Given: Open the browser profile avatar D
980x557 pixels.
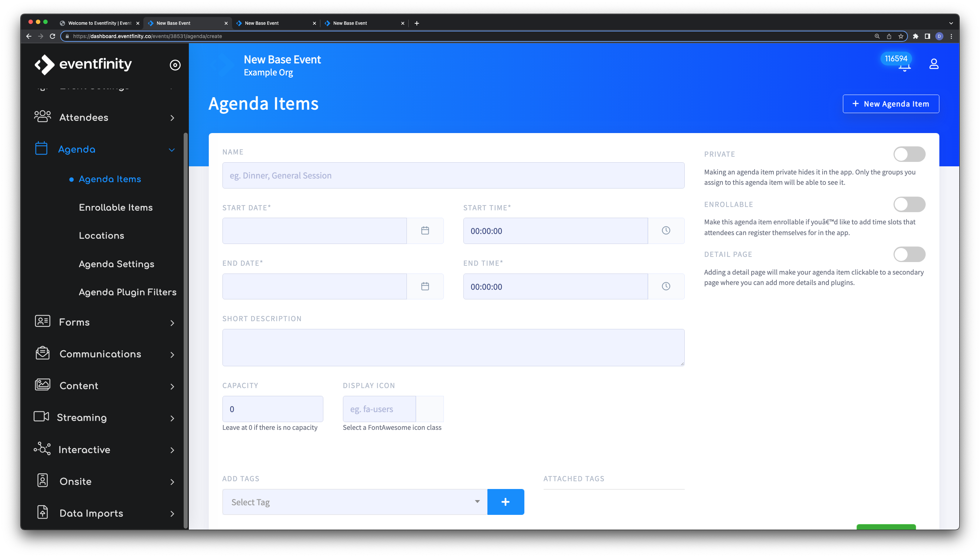Looking at the screenshot, I should click(x=939, y=36).
